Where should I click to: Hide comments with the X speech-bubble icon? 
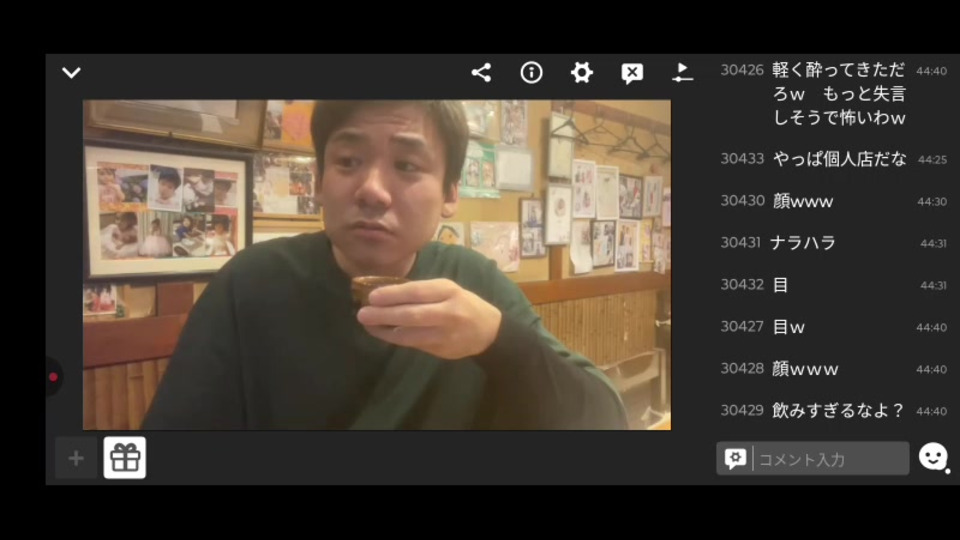click(x=632, y=73)
